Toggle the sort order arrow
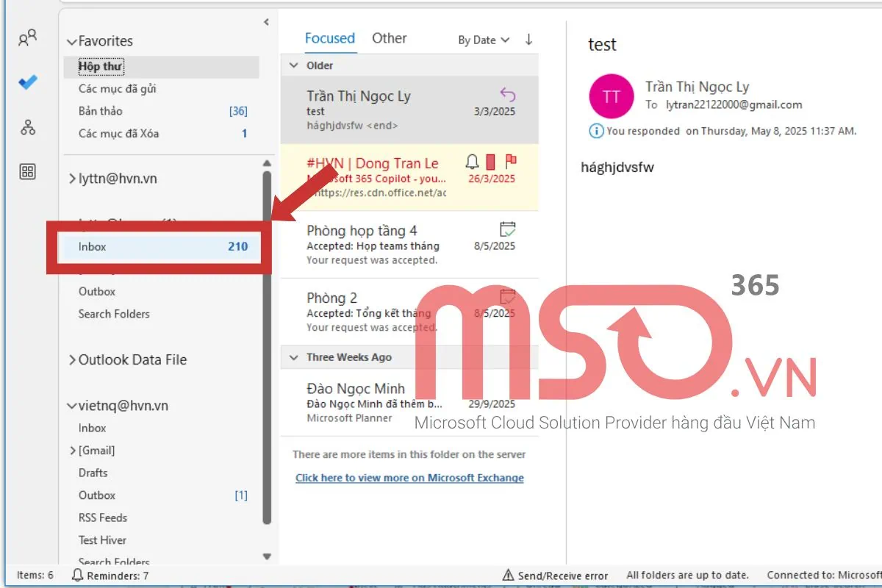Viewport: 882px width, 588px height. (x=528, y=40)
